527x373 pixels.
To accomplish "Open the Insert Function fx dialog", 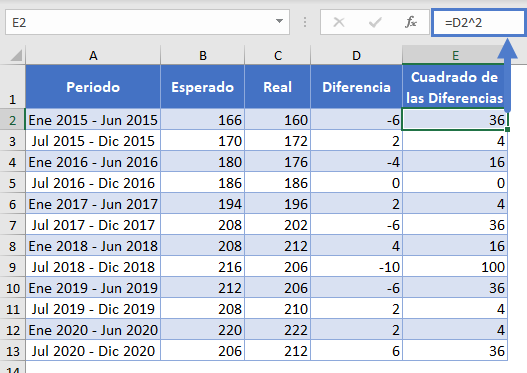I will pyautogui.click(x=411, y=23).
